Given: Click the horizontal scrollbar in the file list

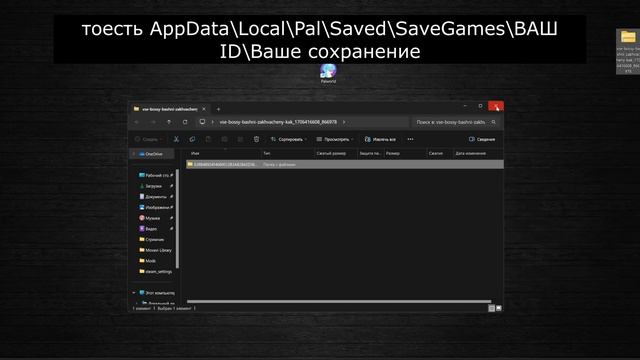Looking at the screenshot, I should tap(339, 301).
